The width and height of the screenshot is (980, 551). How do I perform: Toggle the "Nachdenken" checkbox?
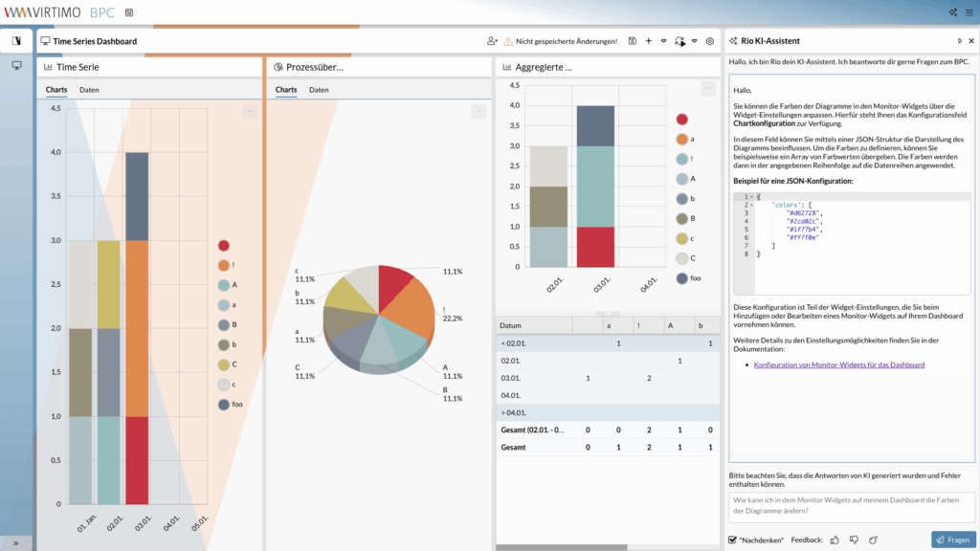733,540
